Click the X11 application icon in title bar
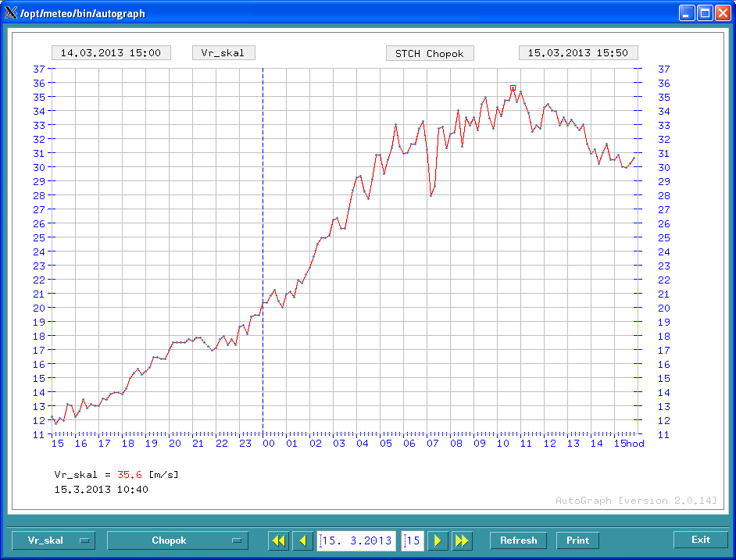The image size is (736, 560). 10,13
